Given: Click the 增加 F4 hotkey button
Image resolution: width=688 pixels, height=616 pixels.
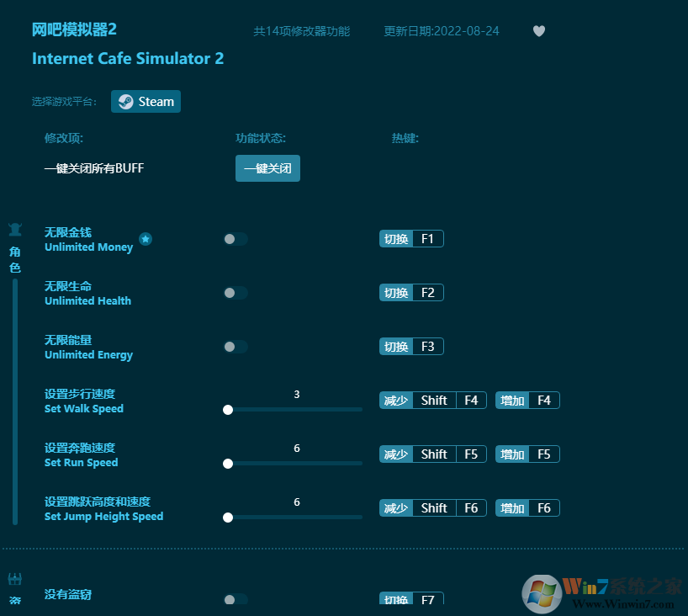Looking at the screenshot, I should click(527, 401).
